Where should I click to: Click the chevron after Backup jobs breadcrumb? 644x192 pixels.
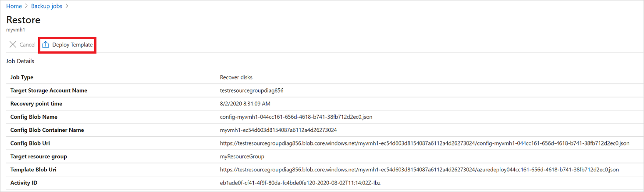tap(67, 6)
